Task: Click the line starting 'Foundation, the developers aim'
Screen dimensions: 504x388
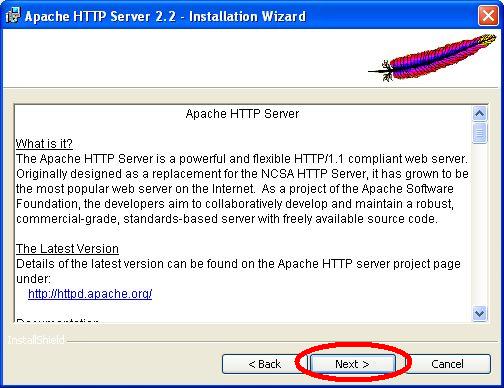Action: (235, 204)
